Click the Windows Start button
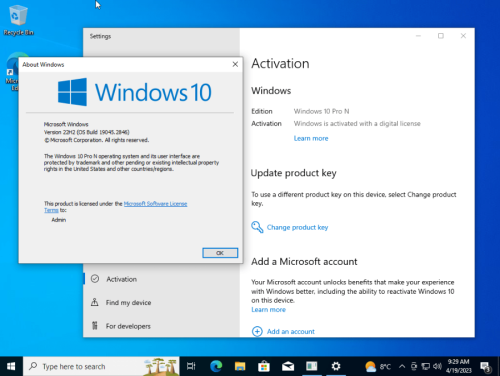The width and height of the screenshot is (500, 376). (x=11, y=366)
